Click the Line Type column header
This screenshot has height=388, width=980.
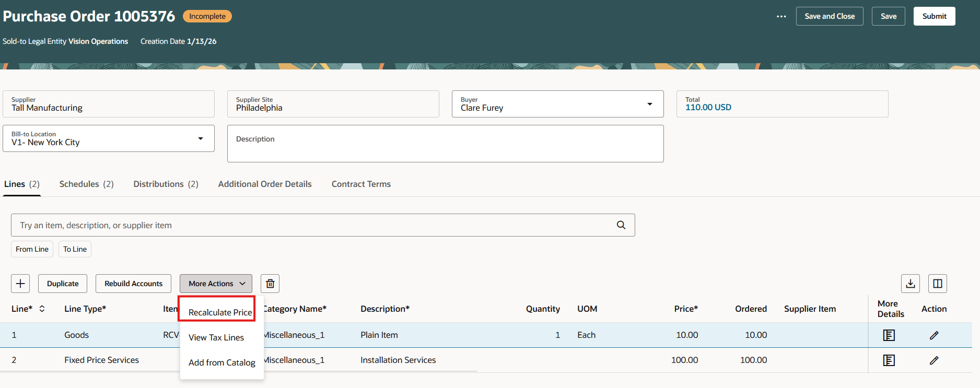pos(85,309)
